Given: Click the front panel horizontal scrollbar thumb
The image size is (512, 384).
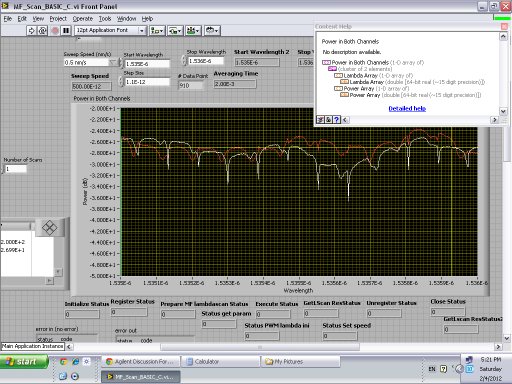Looking at the screenshot, I should 260,347.
